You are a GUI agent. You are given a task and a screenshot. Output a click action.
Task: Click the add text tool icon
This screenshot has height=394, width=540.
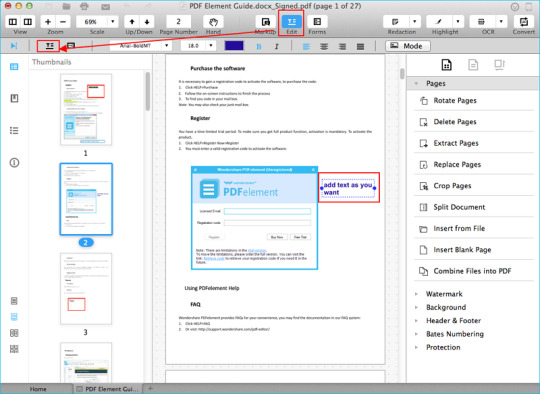pyautogui.click(x=50, y=46)
